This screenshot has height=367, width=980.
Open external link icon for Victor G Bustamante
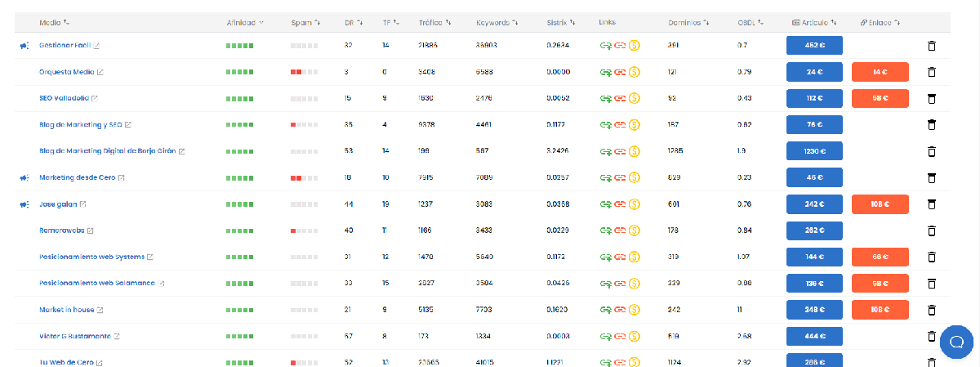(117, 336)
